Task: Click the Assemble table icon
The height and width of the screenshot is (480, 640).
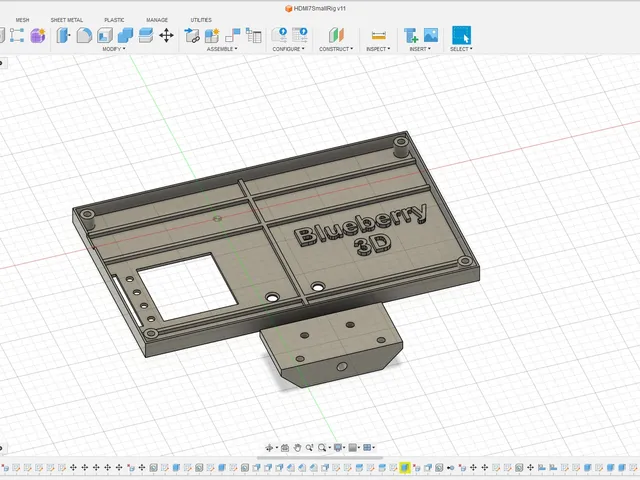Action: click(x=253, y=36)
